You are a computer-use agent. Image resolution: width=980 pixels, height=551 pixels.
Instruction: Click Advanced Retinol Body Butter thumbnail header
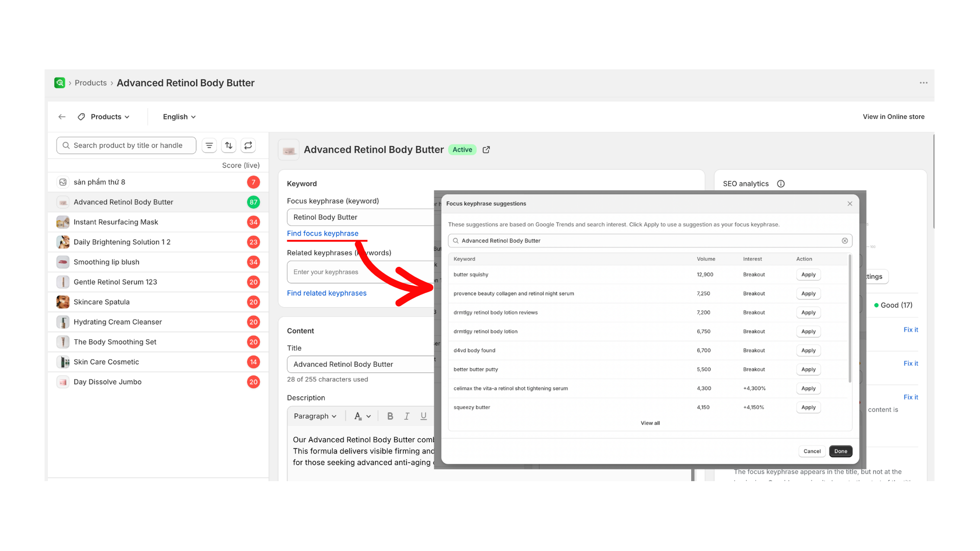(x=288, y=149)
